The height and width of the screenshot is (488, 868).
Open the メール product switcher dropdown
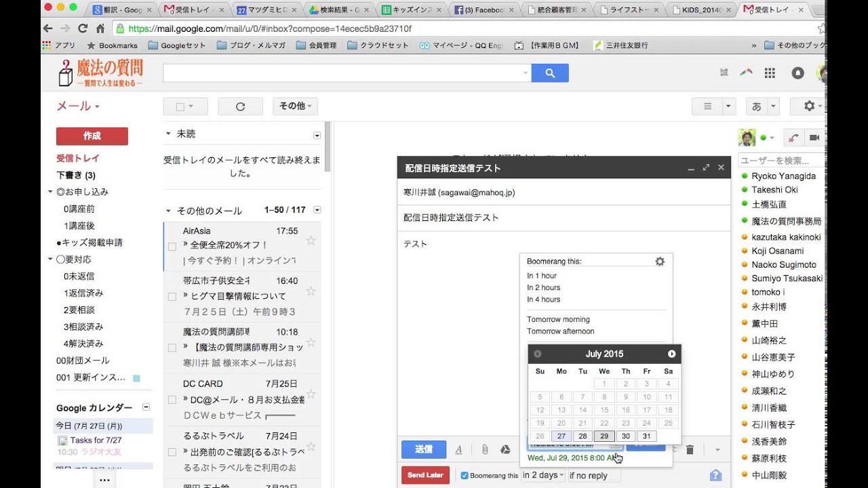(x=78, y=106)
